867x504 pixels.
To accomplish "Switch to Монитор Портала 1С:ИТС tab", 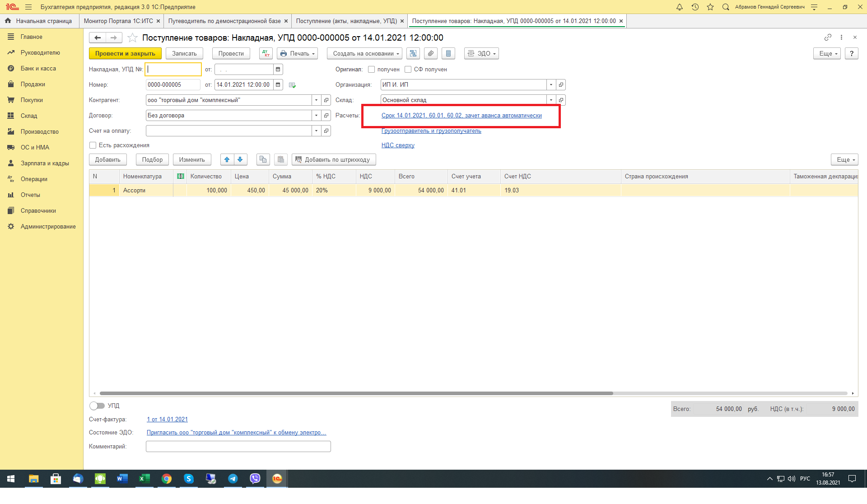I will coord(118,21).
